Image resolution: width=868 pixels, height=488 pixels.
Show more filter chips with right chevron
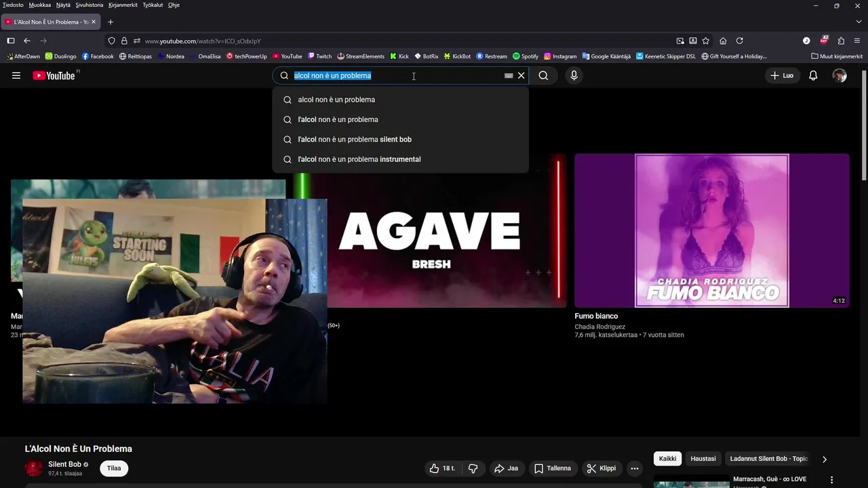pos(825,459)
